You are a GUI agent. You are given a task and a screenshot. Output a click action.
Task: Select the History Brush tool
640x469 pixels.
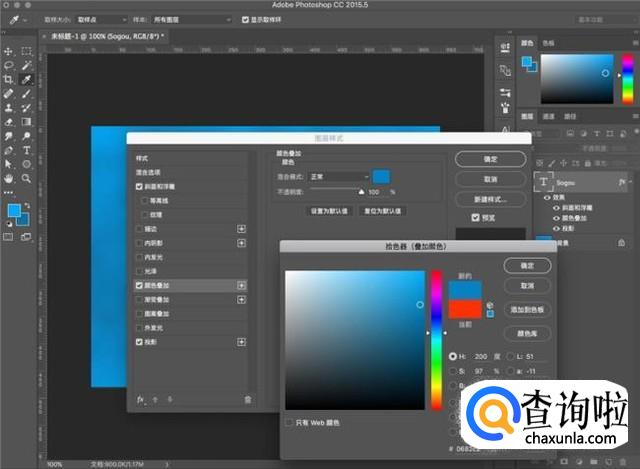pyautogui.click(x=27, y=108)
